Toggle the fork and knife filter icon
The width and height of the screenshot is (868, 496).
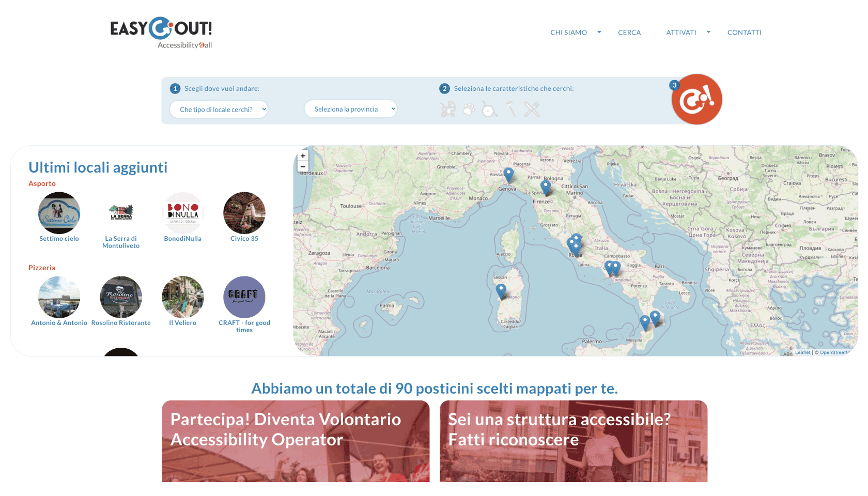pyautogui.click(x=532, y=109)
